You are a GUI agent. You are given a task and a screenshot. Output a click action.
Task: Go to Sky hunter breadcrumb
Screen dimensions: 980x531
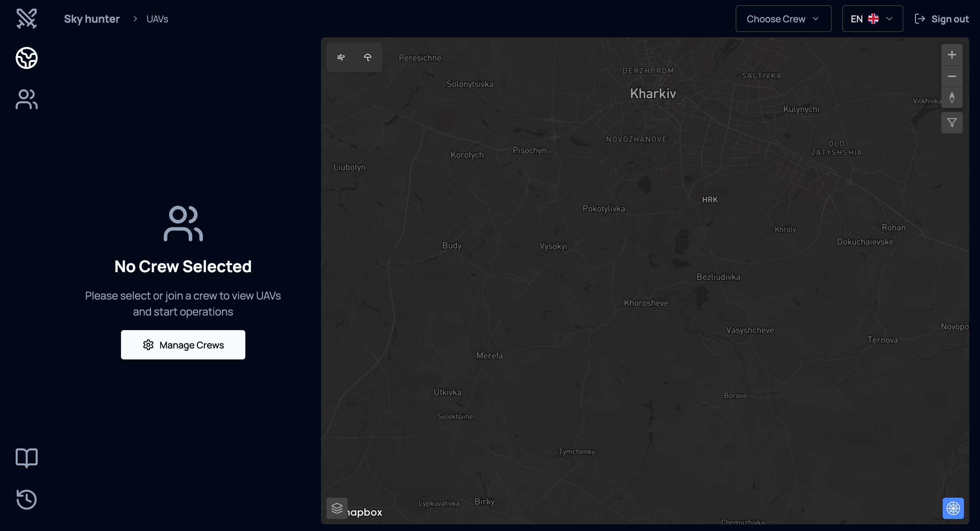92,19
